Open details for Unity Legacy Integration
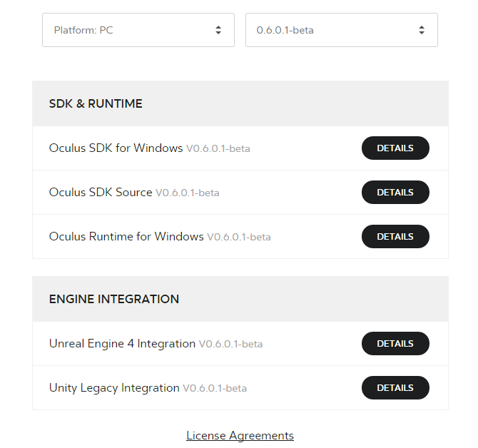The width and height of the screenshot is (478, 448). coord(395,388)
